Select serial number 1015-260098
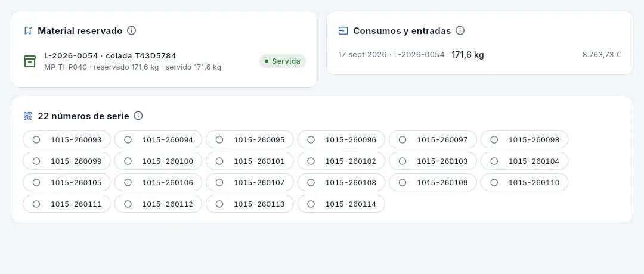Screen dimensions: 644x274 (x=525, y=139)
